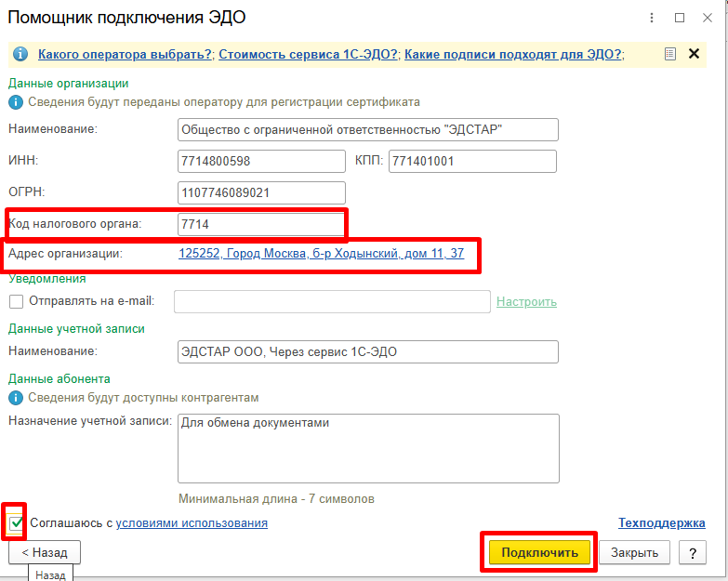Image resolution: width=728 pixels, height=581 pixels.
Task: Click the ИНН input field
Action: [x=261, y=162]
